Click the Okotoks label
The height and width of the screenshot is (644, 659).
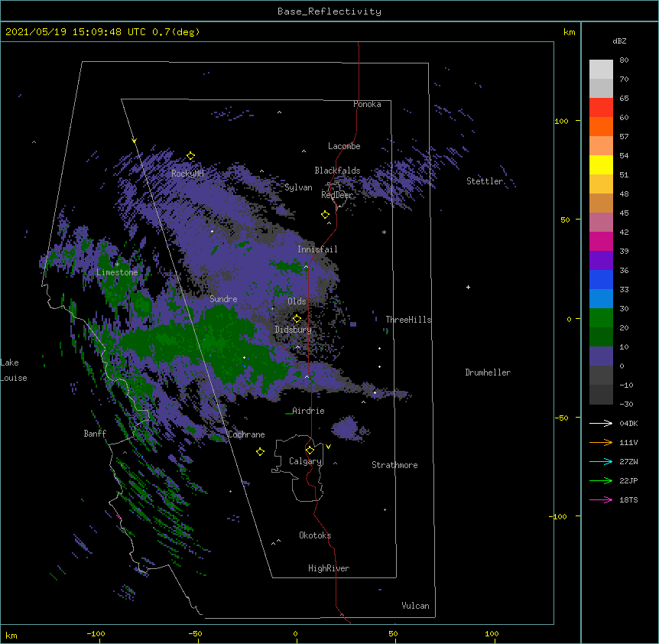coord(315,535)
